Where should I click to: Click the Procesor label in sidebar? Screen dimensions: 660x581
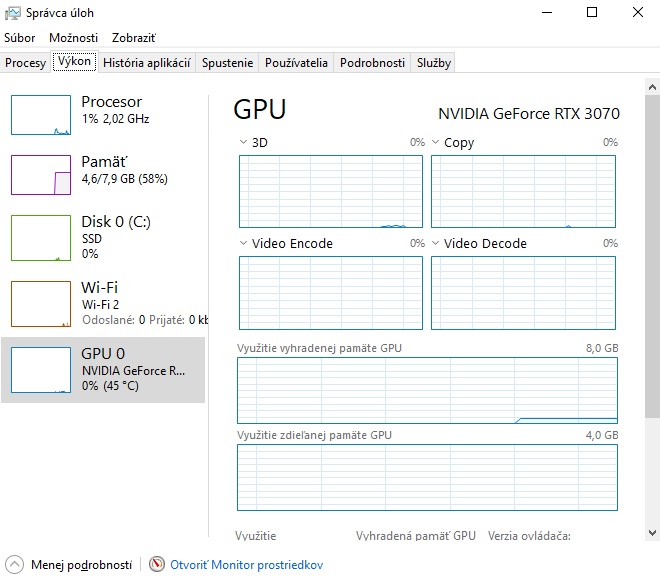[112, 101]
